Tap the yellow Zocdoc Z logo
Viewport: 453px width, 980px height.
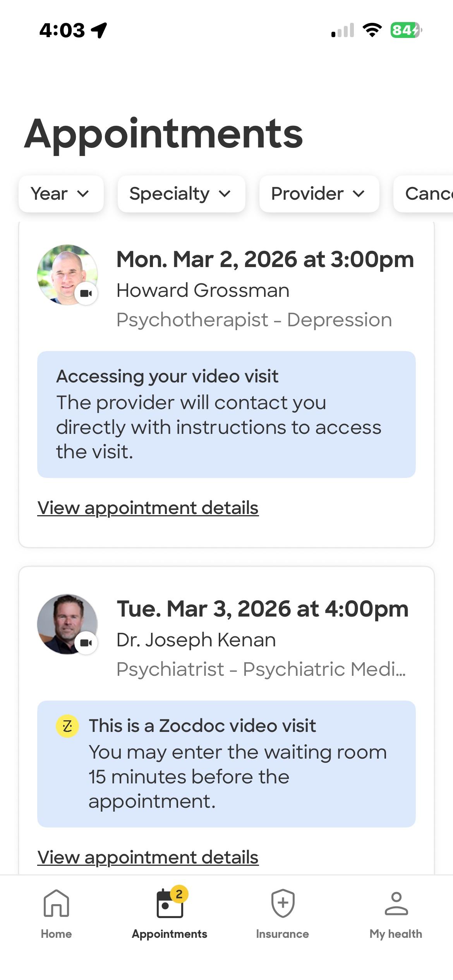(67, 726)
